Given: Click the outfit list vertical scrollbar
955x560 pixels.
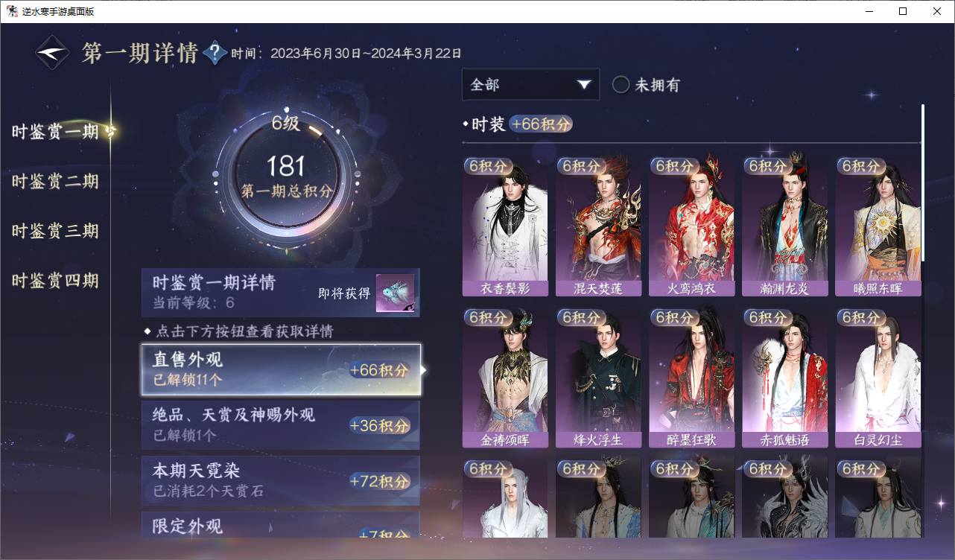Looking at the screenshot, I should [923, 182].
